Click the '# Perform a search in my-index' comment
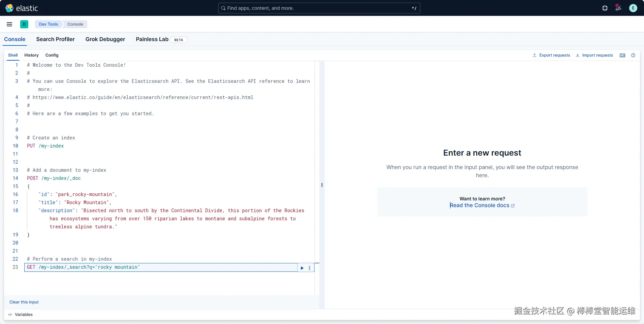 click(x=69, y=259)
